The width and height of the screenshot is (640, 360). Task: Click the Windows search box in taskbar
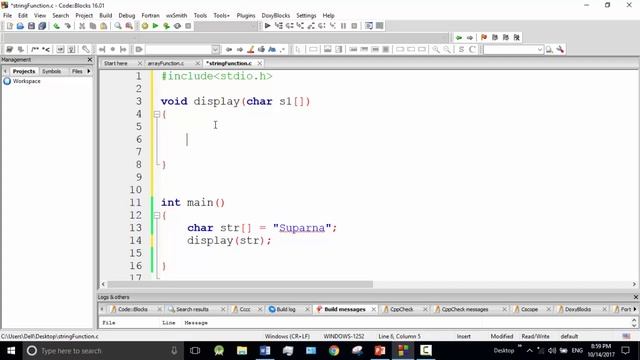[x=102, y=351]
